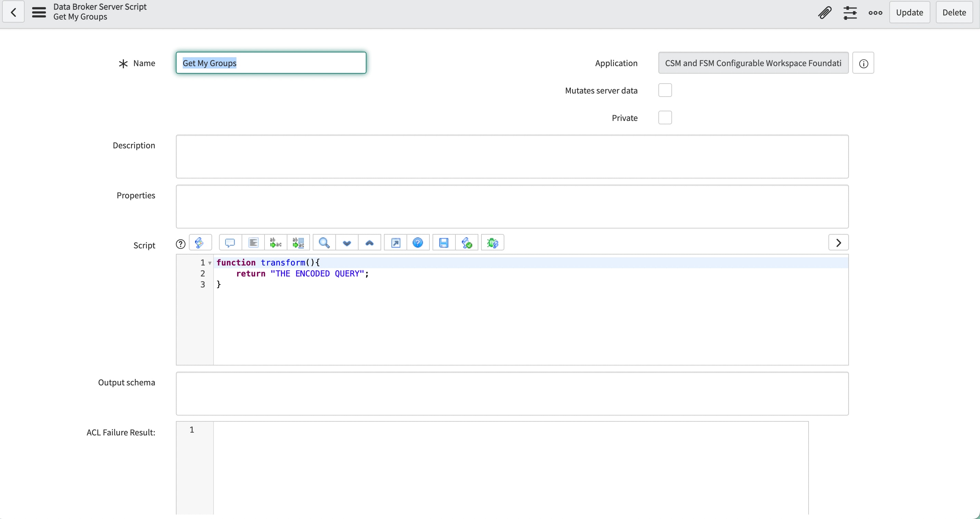This screenshot has width=980, height=519.
Task: Click the Update button
Action: [x=909, y=13]
